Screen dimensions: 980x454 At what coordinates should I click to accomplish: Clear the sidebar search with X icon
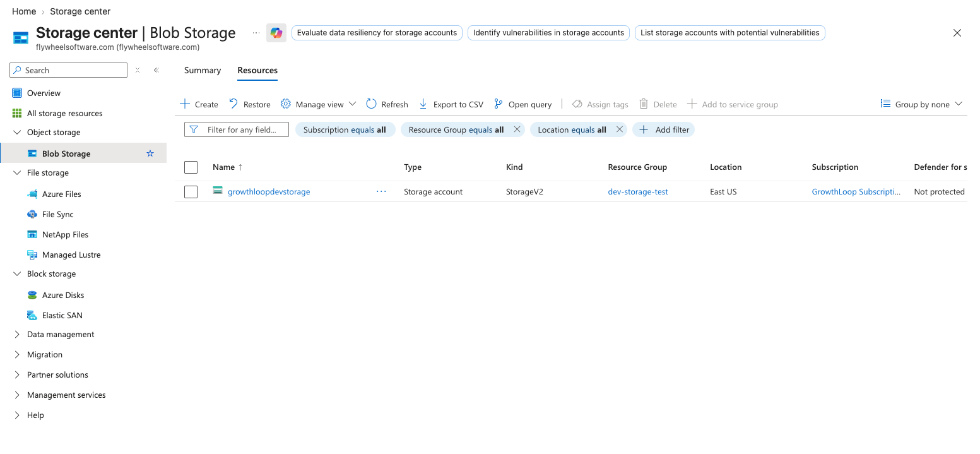pos(138,70)
